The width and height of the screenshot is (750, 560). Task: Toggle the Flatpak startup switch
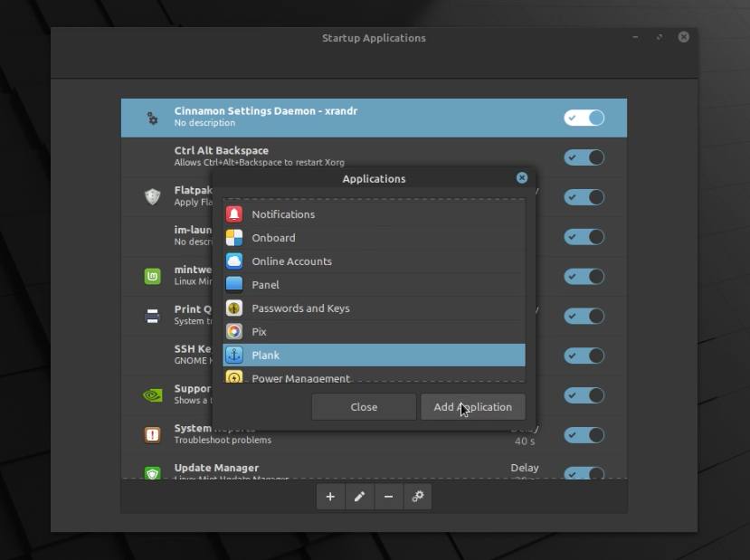pyautogui.click(x=584, y=197)
